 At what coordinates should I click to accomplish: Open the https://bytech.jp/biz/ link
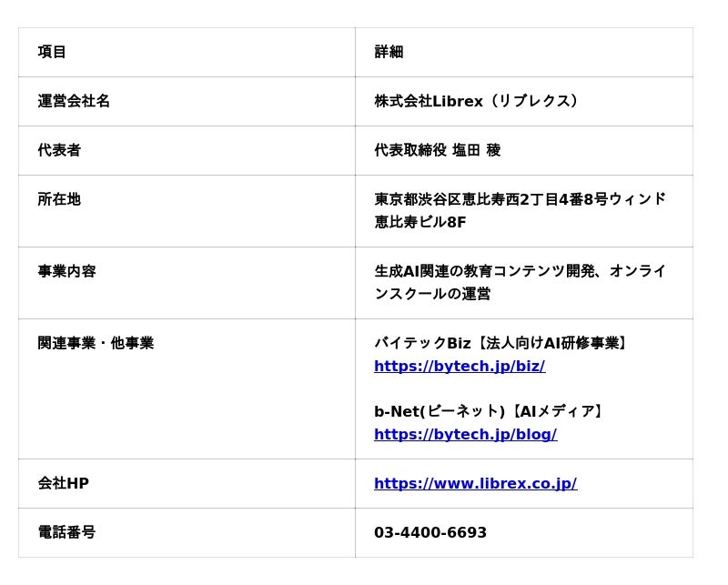pyautogui.click(x=459, y=366)
